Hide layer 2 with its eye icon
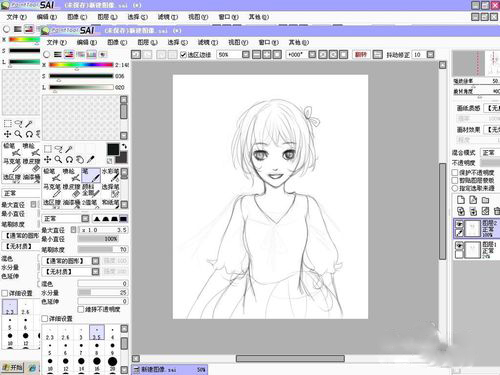The width and height of the screenshot is (500, 375). (x=460, y=223)
